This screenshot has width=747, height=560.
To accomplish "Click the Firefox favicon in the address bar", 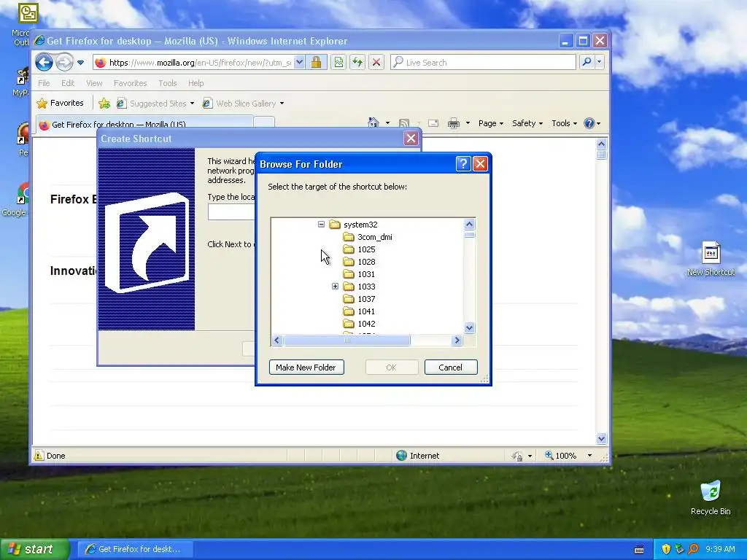I will point(100,63).
